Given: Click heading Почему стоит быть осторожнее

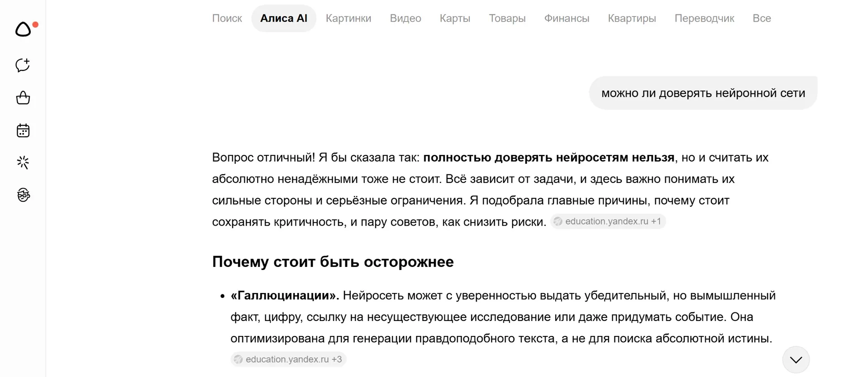Looking at the screenshot, I should (333, 262).
